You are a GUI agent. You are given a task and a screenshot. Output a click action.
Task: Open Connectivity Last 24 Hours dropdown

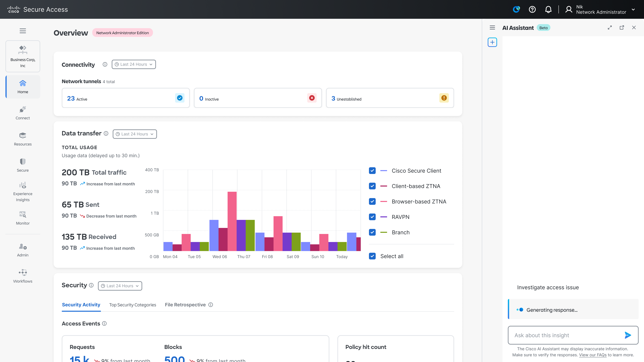tap(133, 65)
